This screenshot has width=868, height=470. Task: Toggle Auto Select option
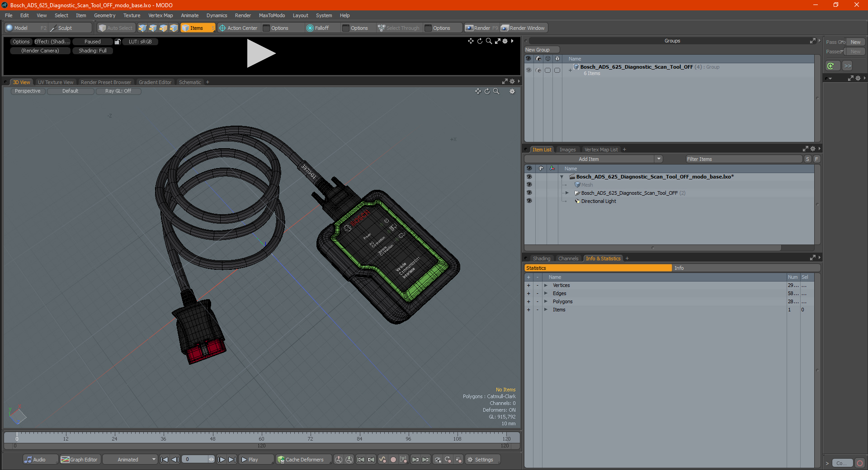click(x=116, y=28)
